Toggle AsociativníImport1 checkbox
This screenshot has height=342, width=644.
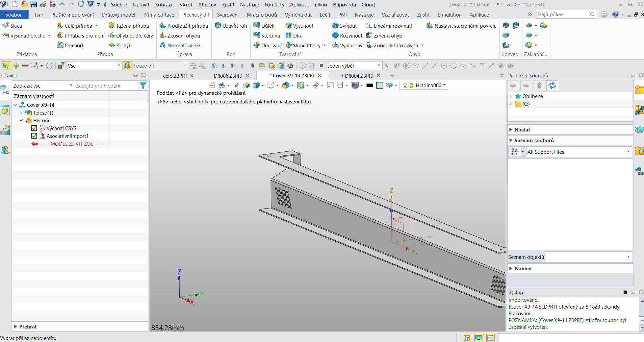coord(34,136)
